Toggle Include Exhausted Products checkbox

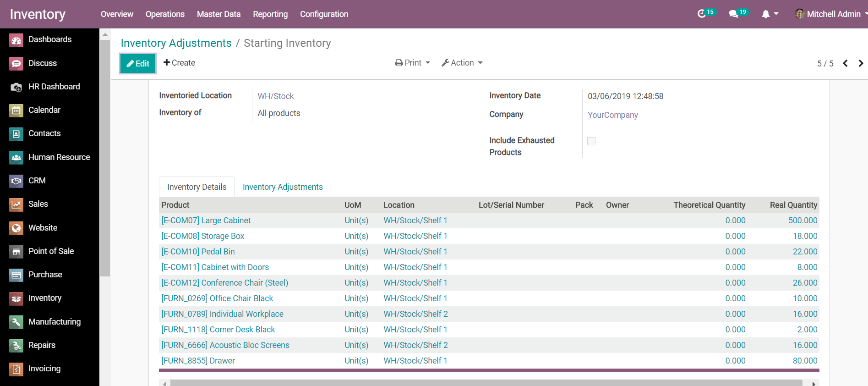pos(591,141)
